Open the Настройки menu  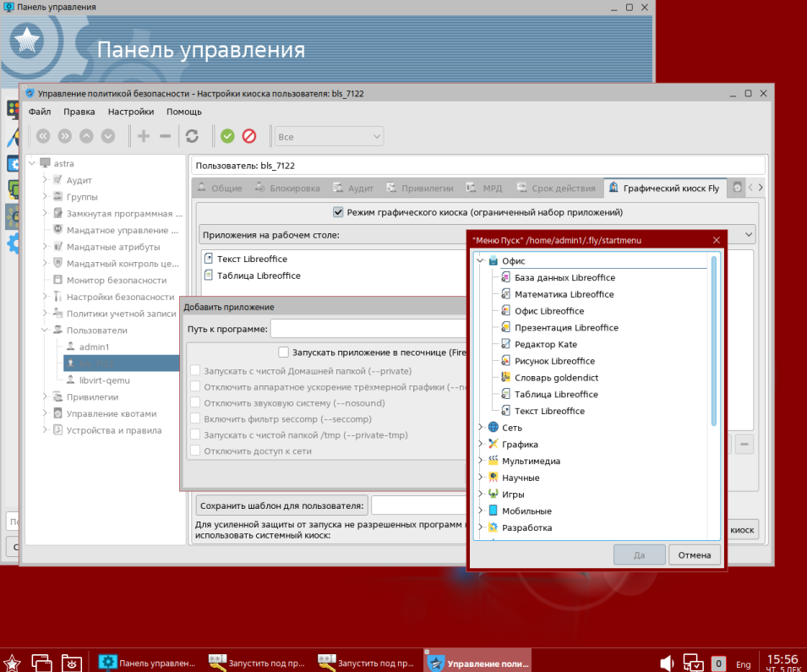coord(131,112)
